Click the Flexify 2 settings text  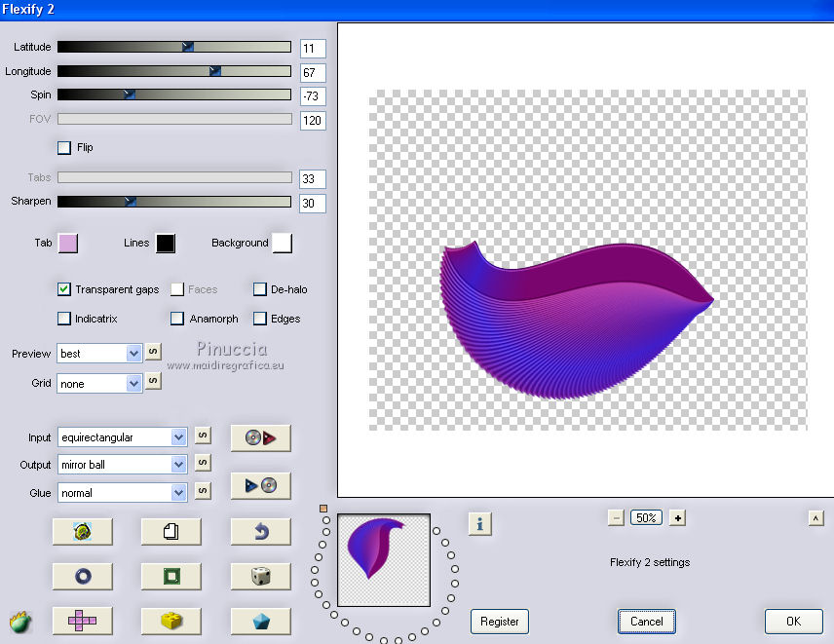point(650,562)
